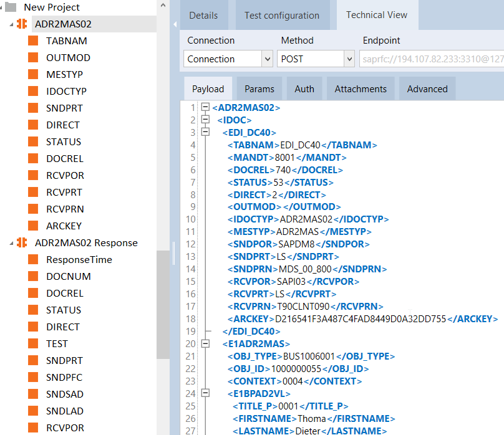Click the ADR2MAS02 test step icon
This screenshot has height=435, width=504.
pyautogui.click(x=22, y=24)
